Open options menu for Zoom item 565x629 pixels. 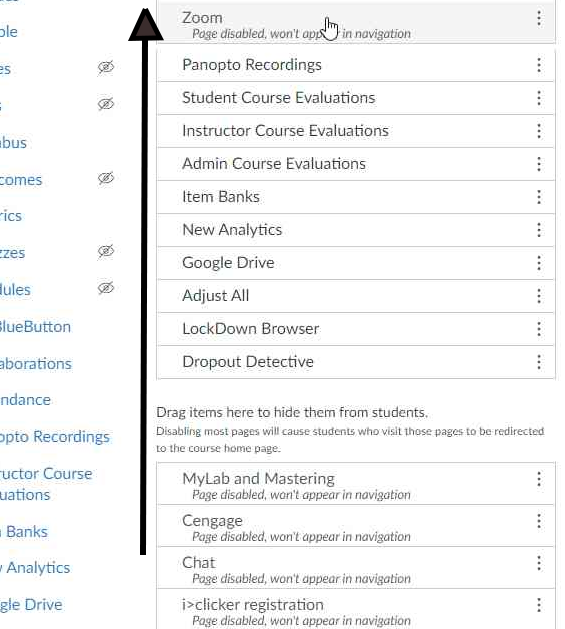tap(539, 18)
